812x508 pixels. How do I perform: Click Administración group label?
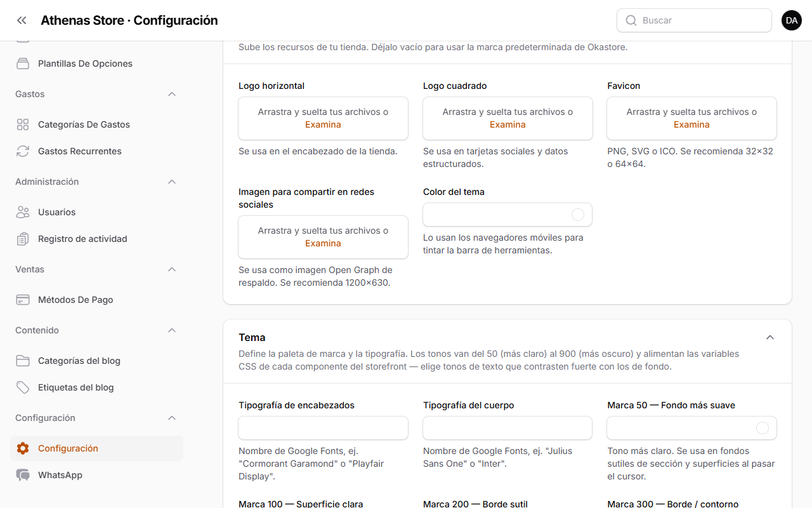pyautogui.click(x=47, y=182)
